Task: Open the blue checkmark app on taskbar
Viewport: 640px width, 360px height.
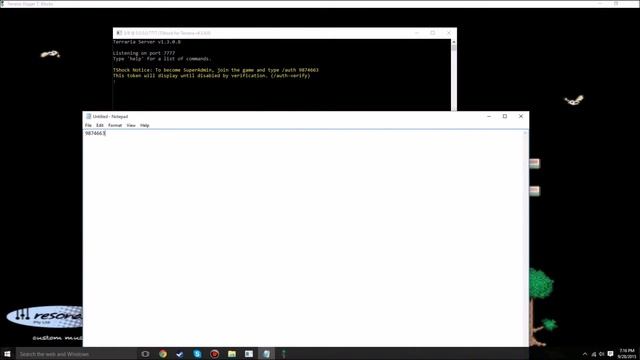Action: point(180,354)
